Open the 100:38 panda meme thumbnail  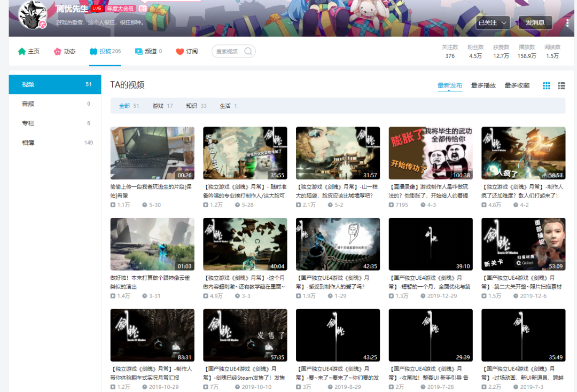(x=431, y=153)
